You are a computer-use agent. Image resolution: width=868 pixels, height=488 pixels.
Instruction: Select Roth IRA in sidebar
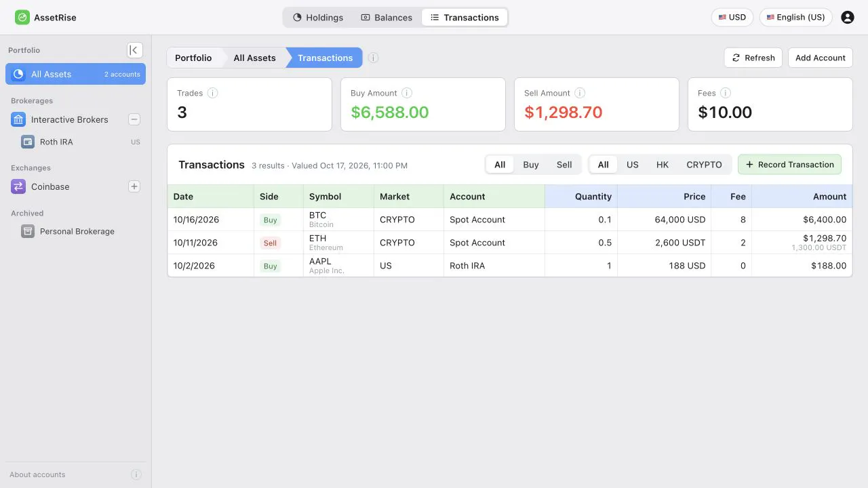(x=75, y=142)
